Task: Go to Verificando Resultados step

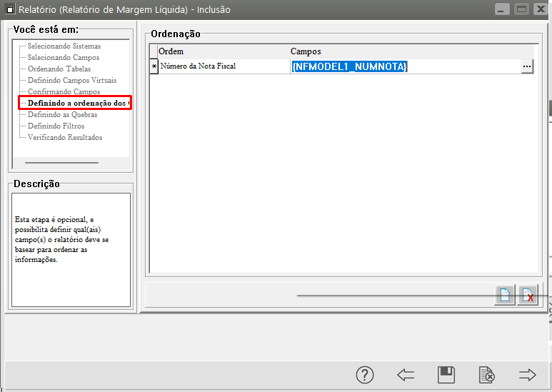Action: [x=64, y=138]
